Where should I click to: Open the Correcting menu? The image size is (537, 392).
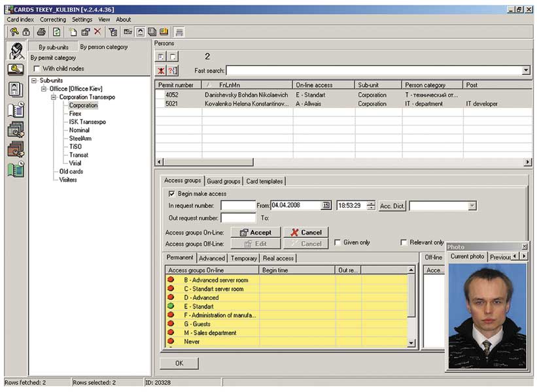(x=53, y=20)
